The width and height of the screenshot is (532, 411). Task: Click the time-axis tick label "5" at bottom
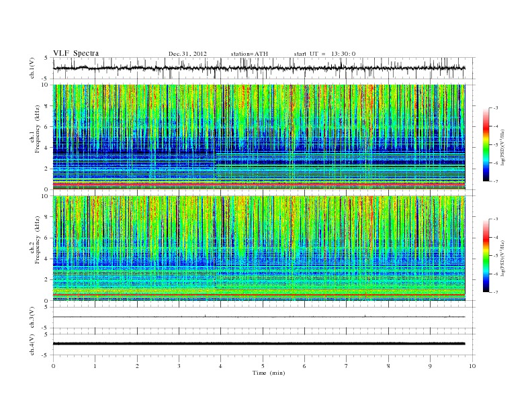pyautogui.click(x=263, y=366)
